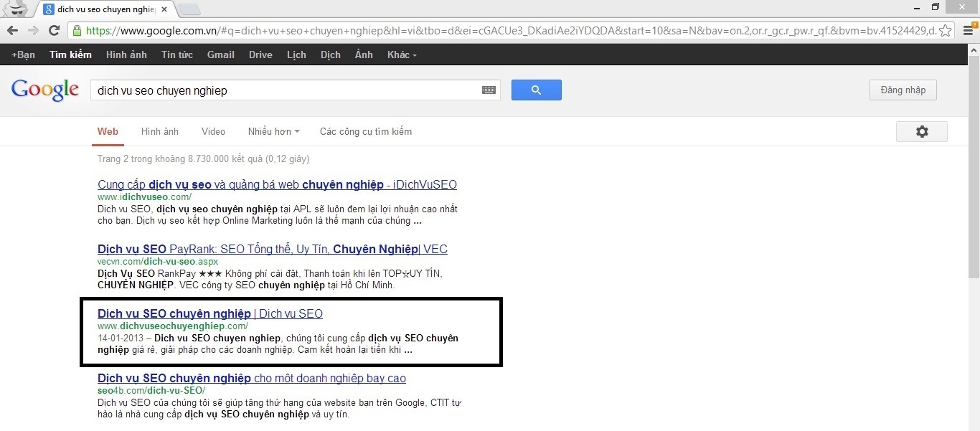Open Drive in the black bar
Image resolution: width=980 pixels, height=431 pixels.
pos(260,55)
